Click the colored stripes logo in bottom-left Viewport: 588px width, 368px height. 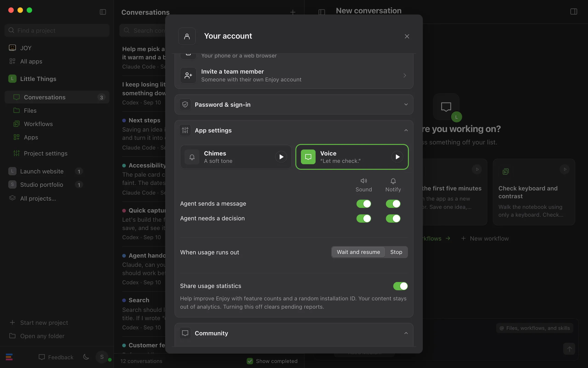pos(9,357)
